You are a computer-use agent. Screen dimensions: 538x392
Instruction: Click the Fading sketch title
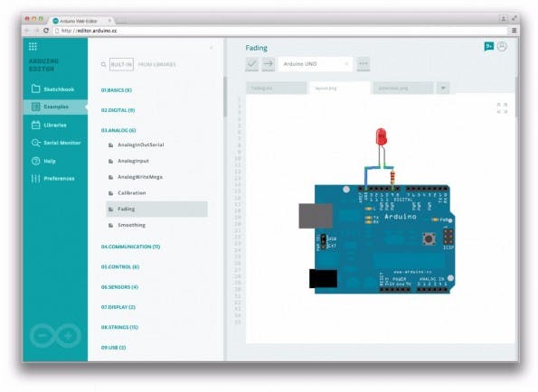click(x=256, y=48)
